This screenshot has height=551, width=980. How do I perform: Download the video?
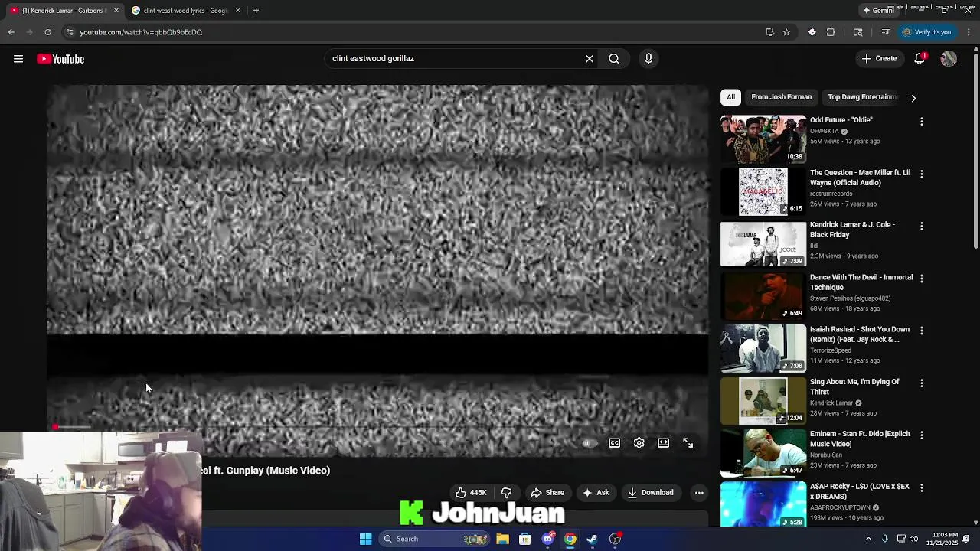[651, 493]
